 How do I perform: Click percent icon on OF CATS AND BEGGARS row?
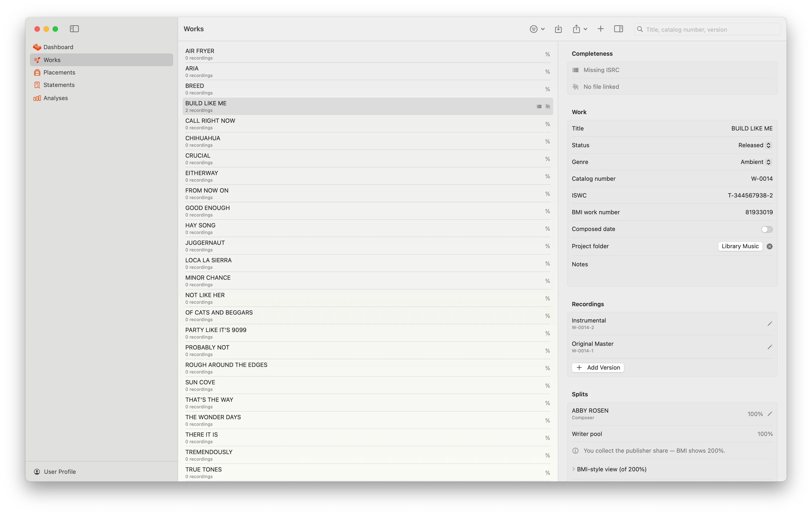point(548,316)
